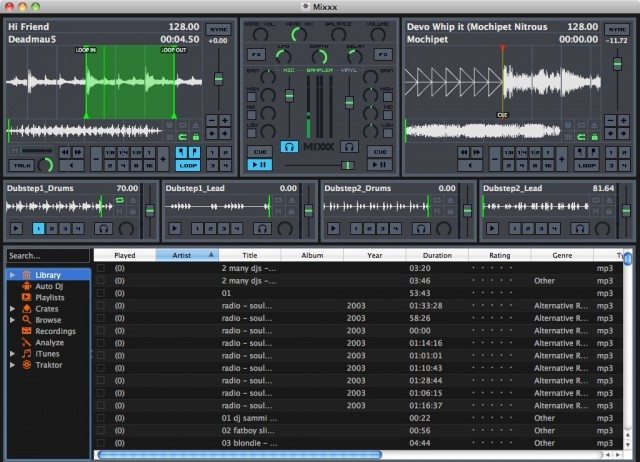Click left deck pitch slider handle
Screen dimensions: 640x462
pos(219,78)
